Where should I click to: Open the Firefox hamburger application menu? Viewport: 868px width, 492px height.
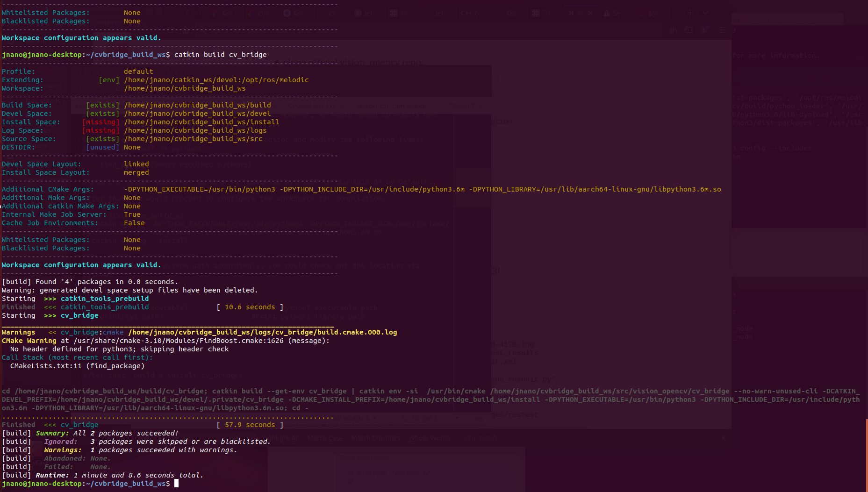[x=723, y=30]
